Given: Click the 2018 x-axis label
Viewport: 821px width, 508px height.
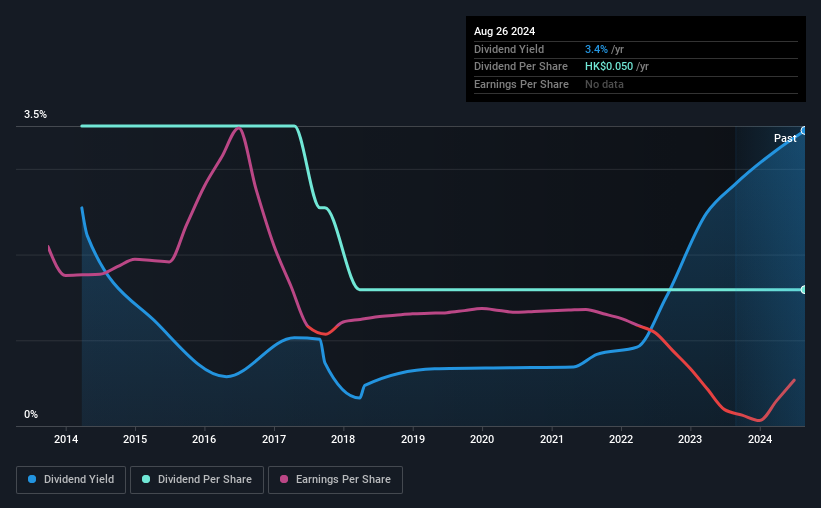Looking at the screenshot, I should point(343,439).
